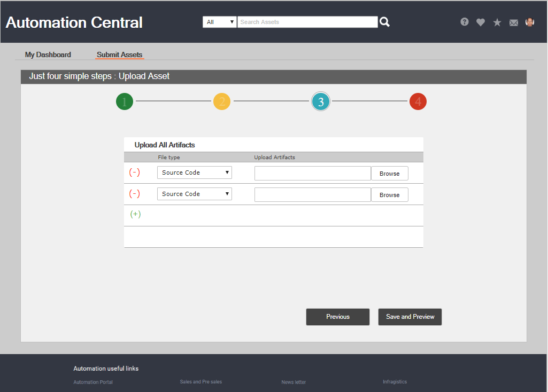This screenshot has height=392, width=548.
Task: Click the heart favorites icon
Action: pos(481,22)
